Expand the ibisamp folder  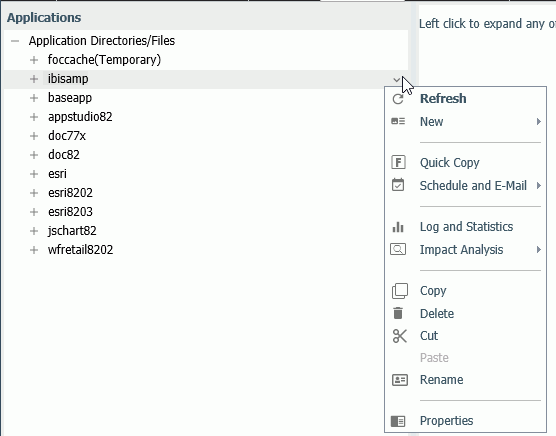click(x=34, y=79)
